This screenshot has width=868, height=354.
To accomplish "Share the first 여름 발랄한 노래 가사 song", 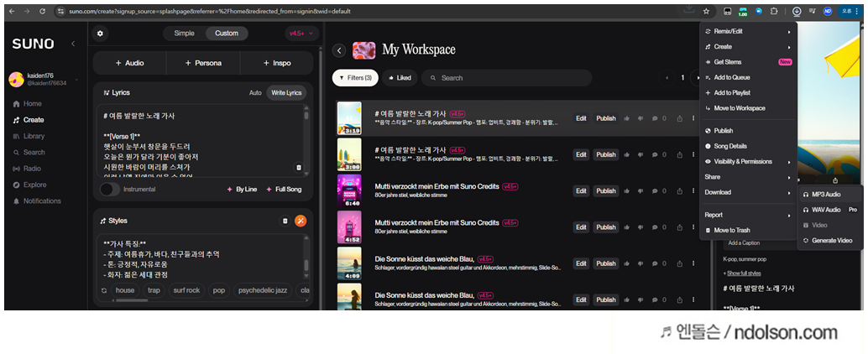I will [679, 117].
